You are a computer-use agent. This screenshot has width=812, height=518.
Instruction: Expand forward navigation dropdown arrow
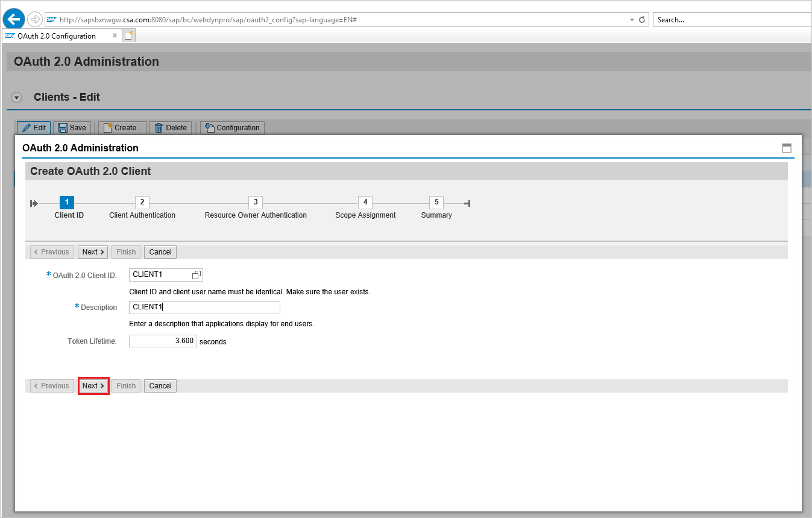coord(35,19)
